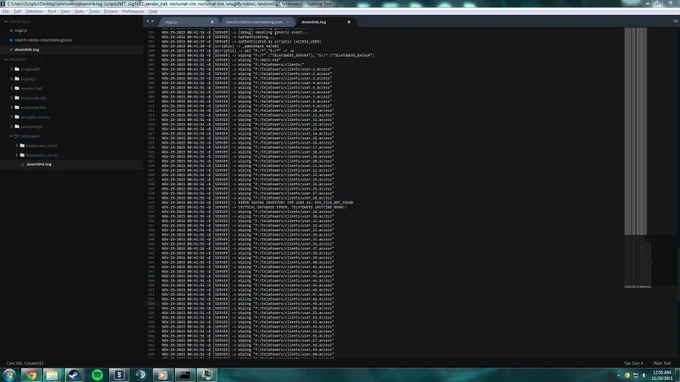Open the Selection menu

(34, 12)
